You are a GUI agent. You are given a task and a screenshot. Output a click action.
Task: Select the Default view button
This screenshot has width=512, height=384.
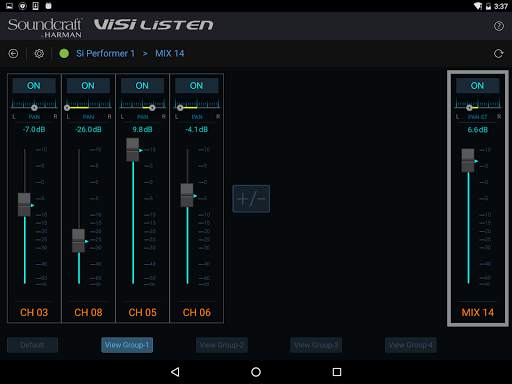pos(32,345)
